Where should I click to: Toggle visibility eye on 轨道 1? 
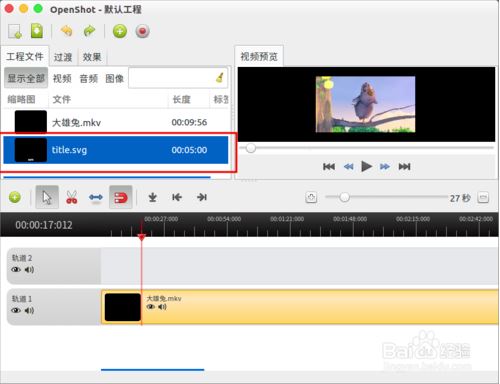(16, 310)
